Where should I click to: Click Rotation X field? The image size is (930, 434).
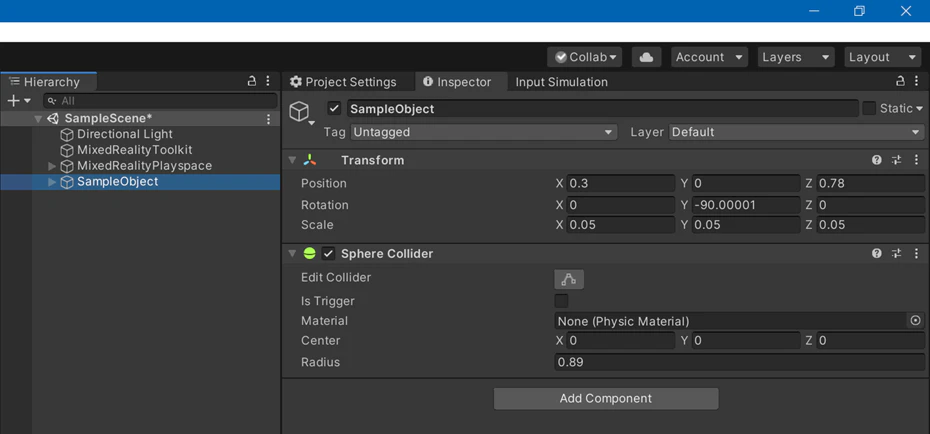(x=620, y=205)
